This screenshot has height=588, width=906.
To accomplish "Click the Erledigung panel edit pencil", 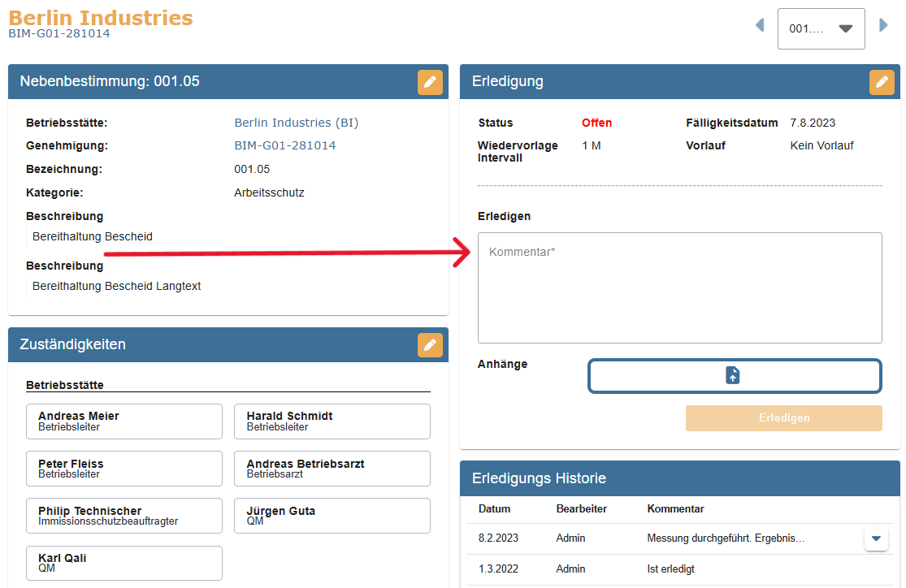I will click(882, 82).
